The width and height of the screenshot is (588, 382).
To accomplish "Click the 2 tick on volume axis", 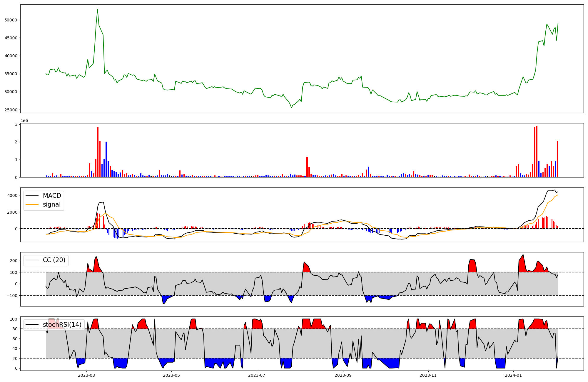I will [x=16, y=142].
